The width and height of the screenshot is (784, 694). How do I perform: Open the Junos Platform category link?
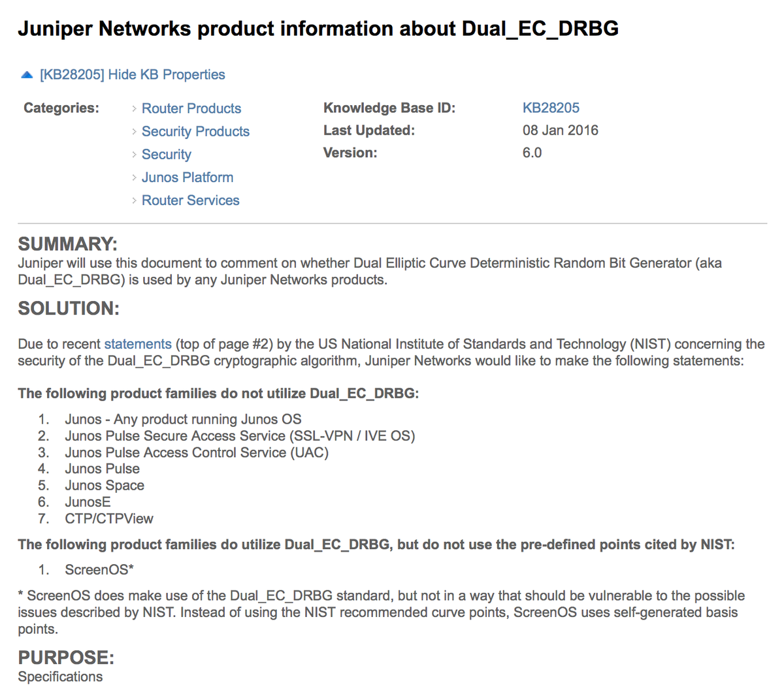pyautogui.click(x=188, y=178)
